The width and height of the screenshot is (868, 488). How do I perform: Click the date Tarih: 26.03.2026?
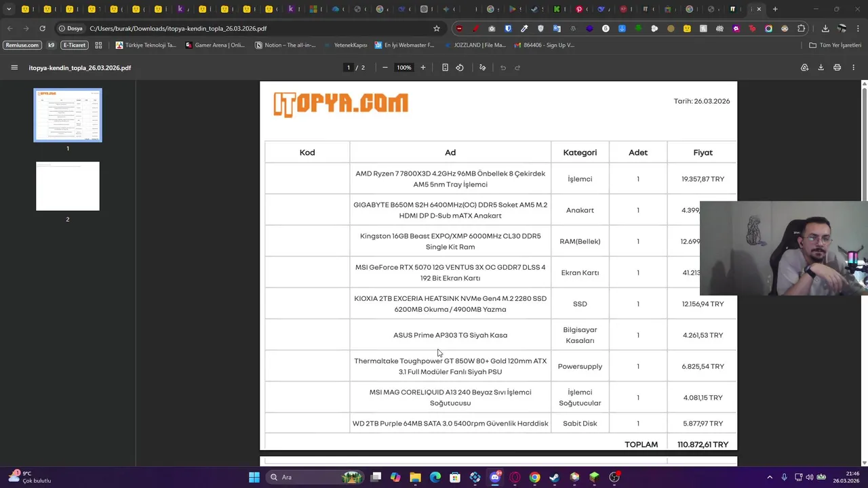pos(702,101)
